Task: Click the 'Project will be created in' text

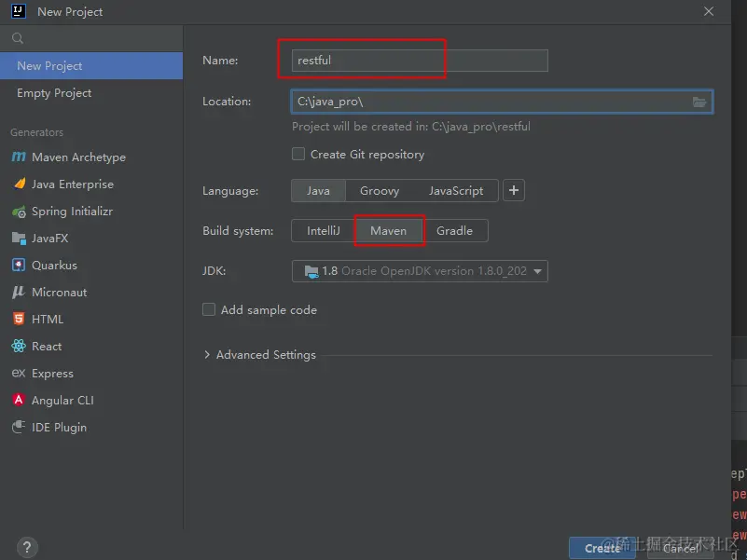Action: [x=411, y=126]
